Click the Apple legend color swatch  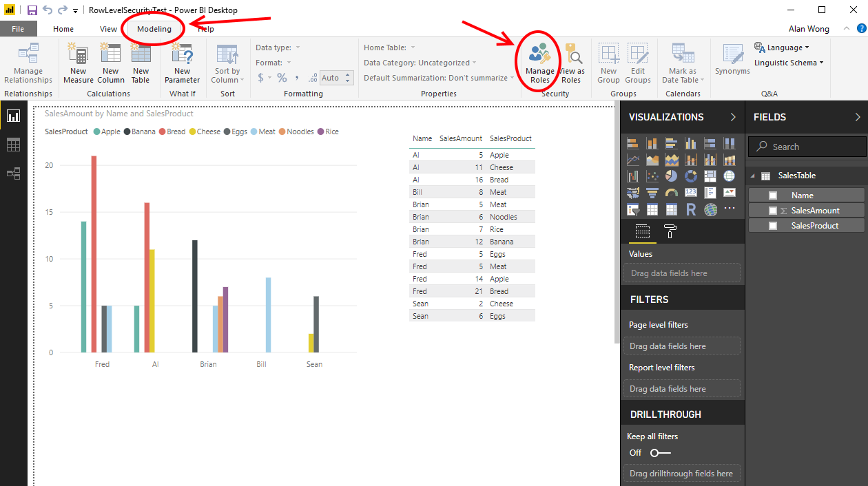[96, 131]
